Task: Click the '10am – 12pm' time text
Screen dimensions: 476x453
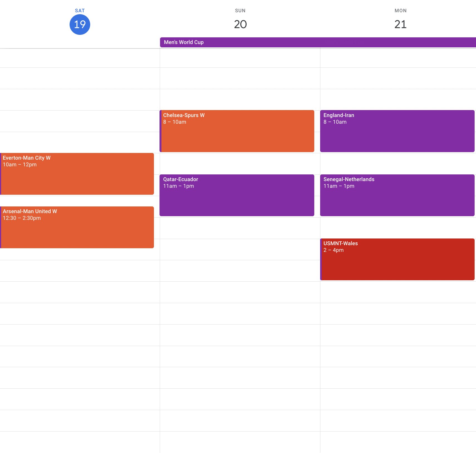Action: [x=20, y=165]
